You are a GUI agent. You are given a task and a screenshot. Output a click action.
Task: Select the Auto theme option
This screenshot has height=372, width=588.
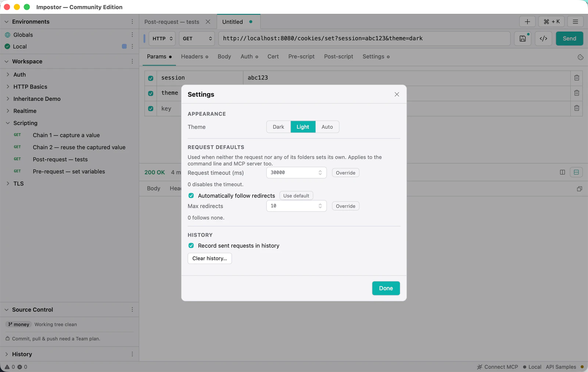click(327, 127)
